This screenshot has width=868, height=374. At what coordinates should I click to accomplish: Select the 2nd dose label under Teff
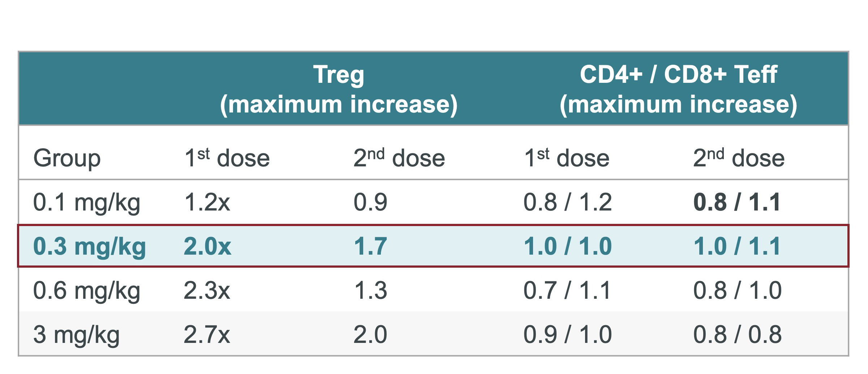[739, 158]
